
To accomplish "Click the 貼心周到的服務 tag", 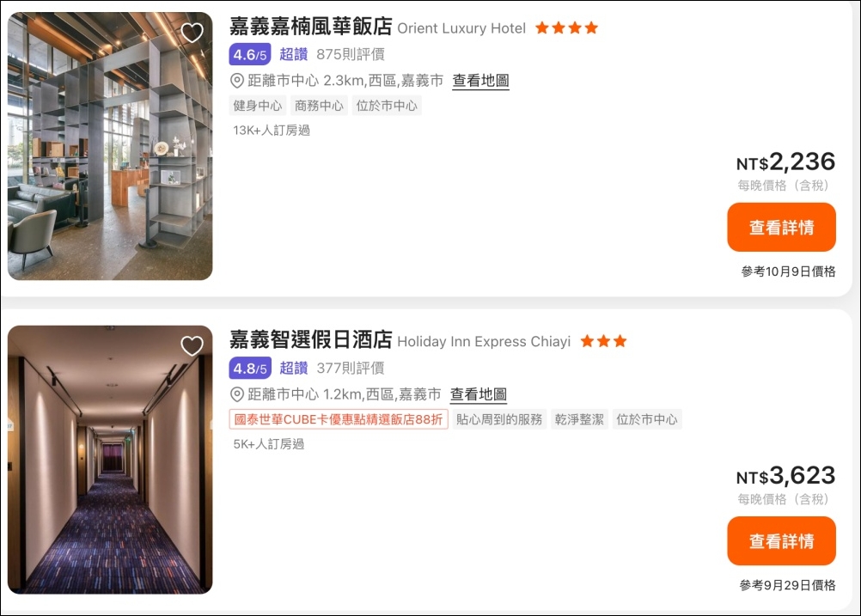I will click(499, 419).
